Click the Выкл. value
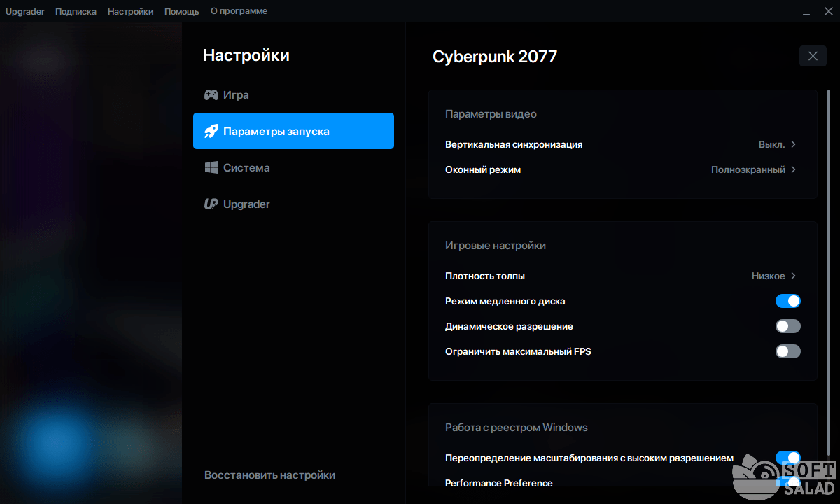The width and height of the screenshot is (840, 504). pos(771,144)
